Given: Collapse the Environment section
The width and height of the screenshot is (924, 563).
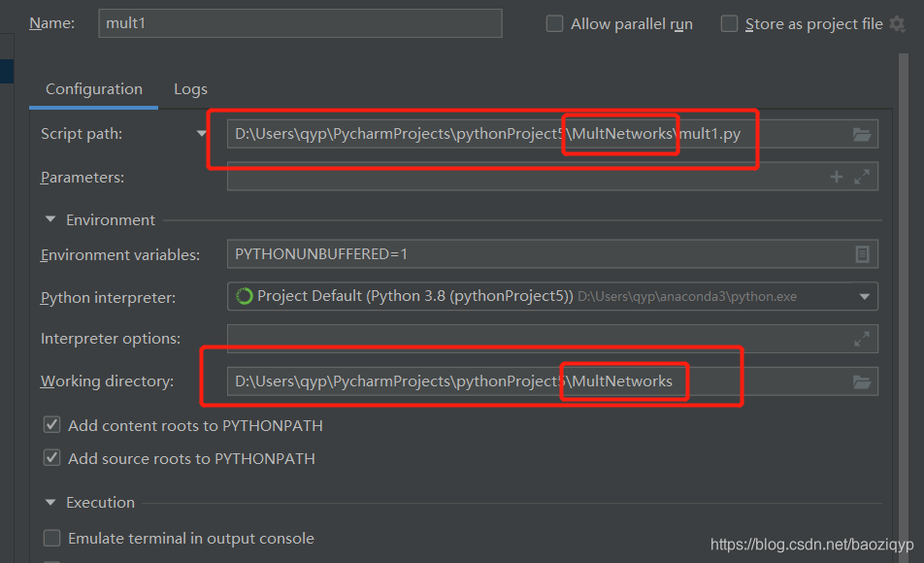Looking at the screenshot, I should (x=50, y=219).
